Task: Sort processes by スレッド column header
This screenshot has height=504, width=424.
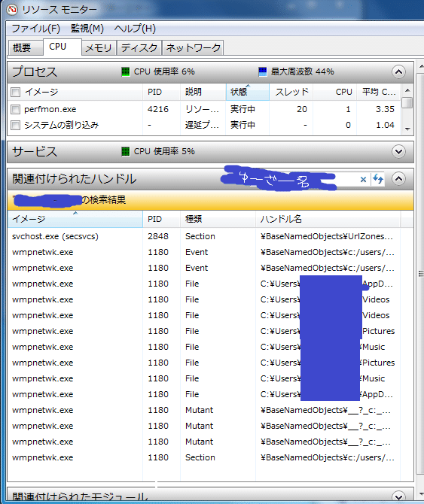Action: [x=291, y=92]
